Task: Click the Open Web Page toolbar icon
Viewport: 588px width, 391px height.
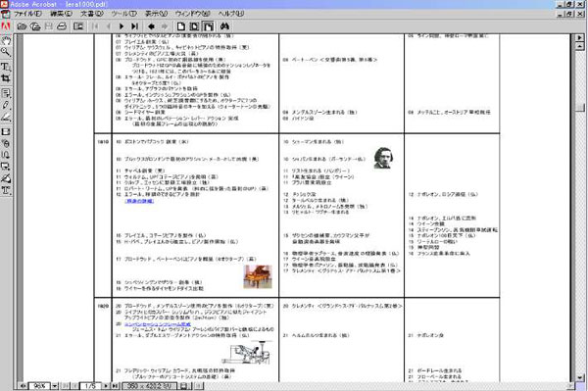Action: [35, 26]
